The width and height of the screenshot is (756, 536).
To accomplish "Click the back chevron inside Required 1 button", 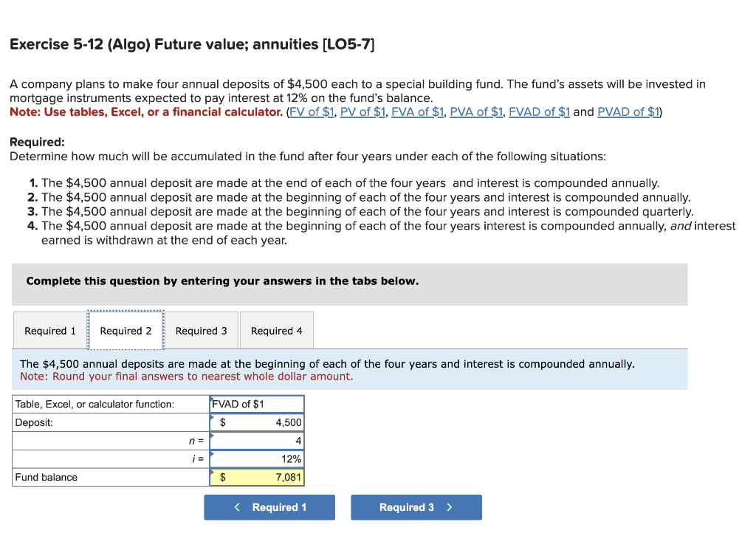I will [237, 507].
